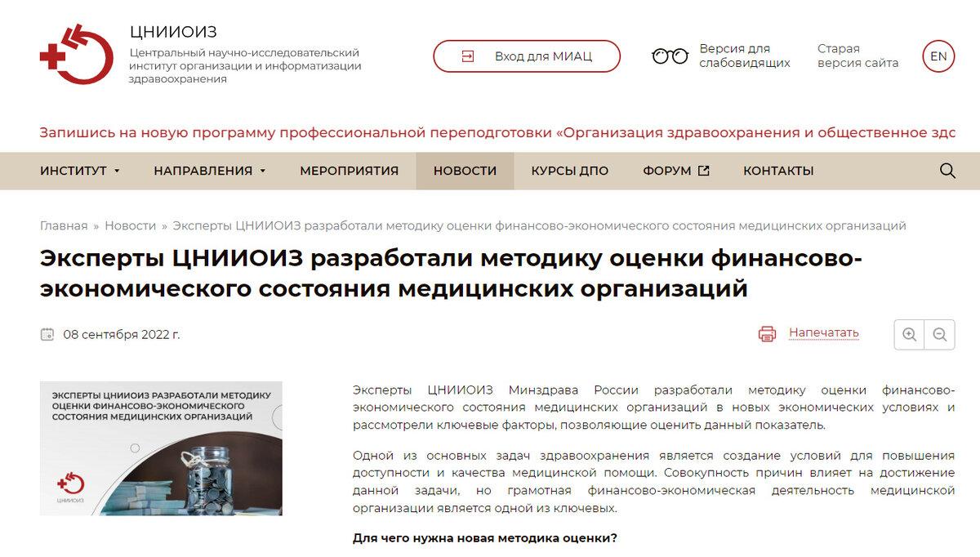Select the НОВОСТИ navigation item

point(465,171)
